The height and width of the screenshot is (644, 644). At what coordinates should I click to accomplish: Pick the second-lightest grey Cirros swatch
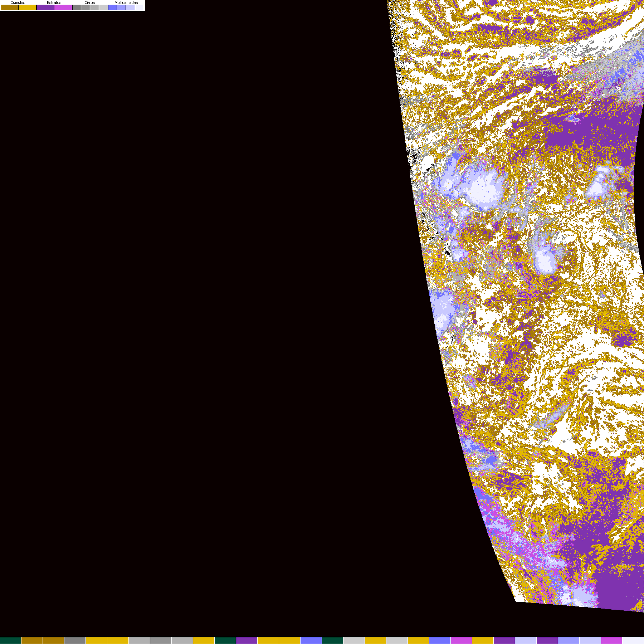94,7
